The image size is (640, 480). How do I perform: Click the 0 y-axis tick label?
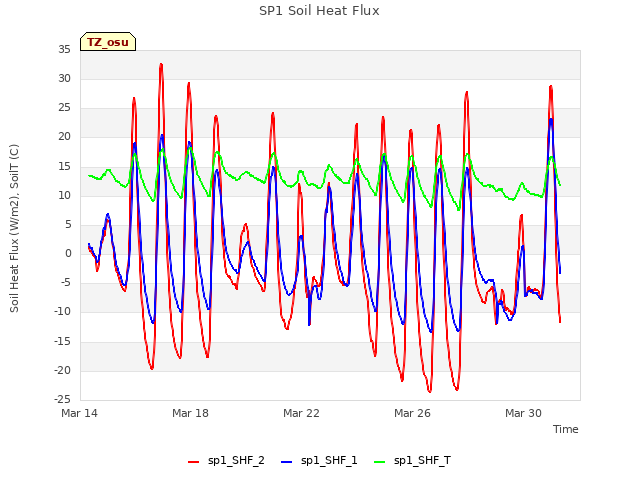pos(68,253)
